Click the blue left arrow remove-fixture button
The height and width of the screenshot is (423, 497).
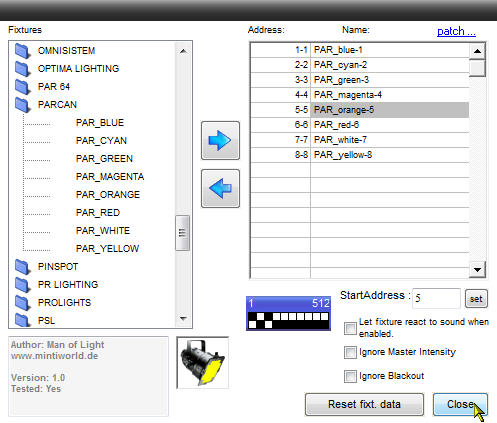point(220,188)
